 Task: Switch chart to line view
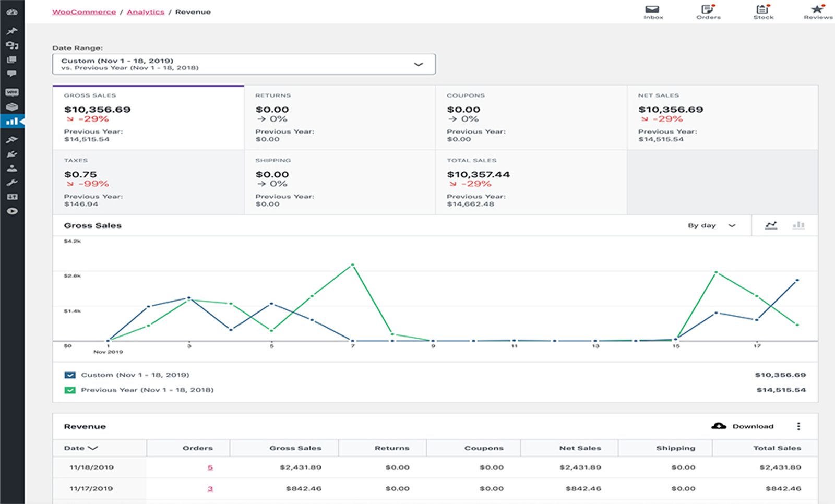(771, 225)
